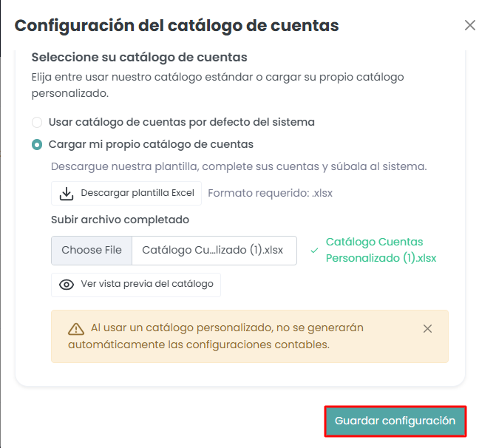This screenshot has width=479, height=448.
Task: Click the 'Descargue nuestra plantilla' instruction text
Action: (x=238, y=167)
